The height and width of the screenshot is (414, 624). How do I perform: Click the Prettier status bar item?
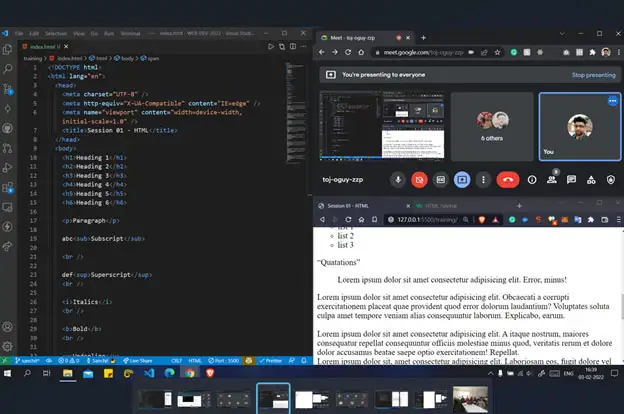click(x=270, y=361)
